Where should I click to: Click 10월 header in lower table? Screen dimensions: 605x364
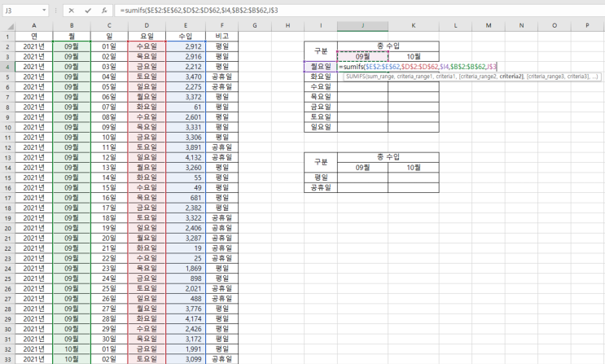[x=414, y=168]
